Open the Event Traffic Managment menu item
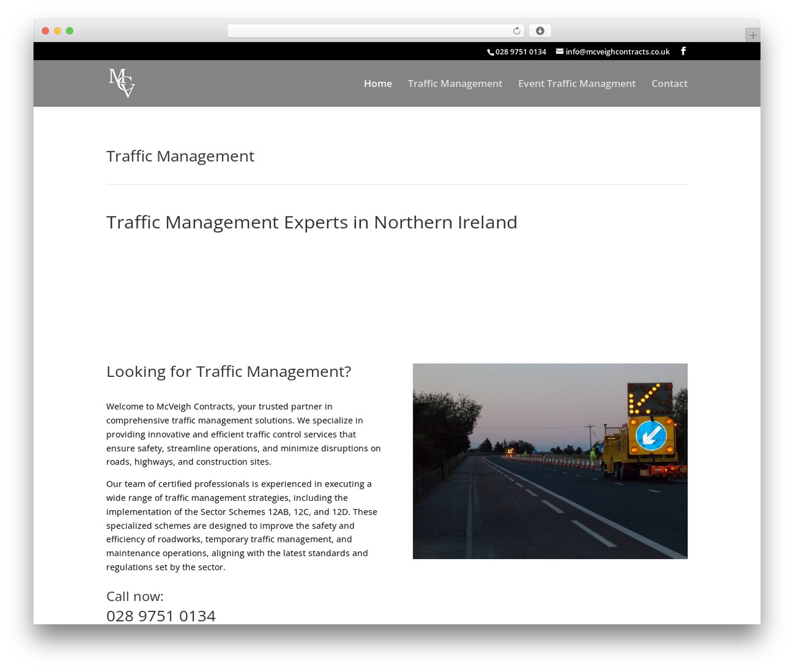 (x=577, y=83)
